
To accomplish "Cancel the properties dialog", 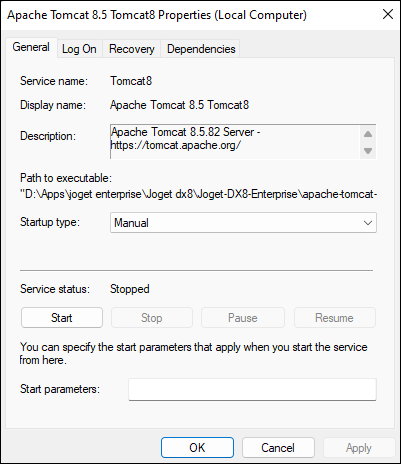I will tap(278, 448).
